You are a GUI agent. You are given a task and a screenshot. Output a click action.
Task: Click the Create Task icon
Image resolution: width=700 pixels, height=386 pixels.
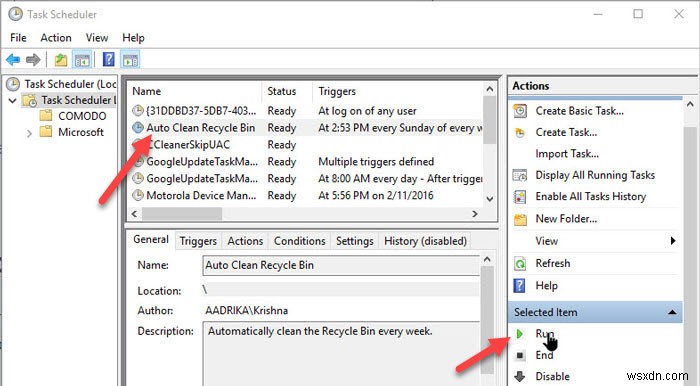pos(520,133)
